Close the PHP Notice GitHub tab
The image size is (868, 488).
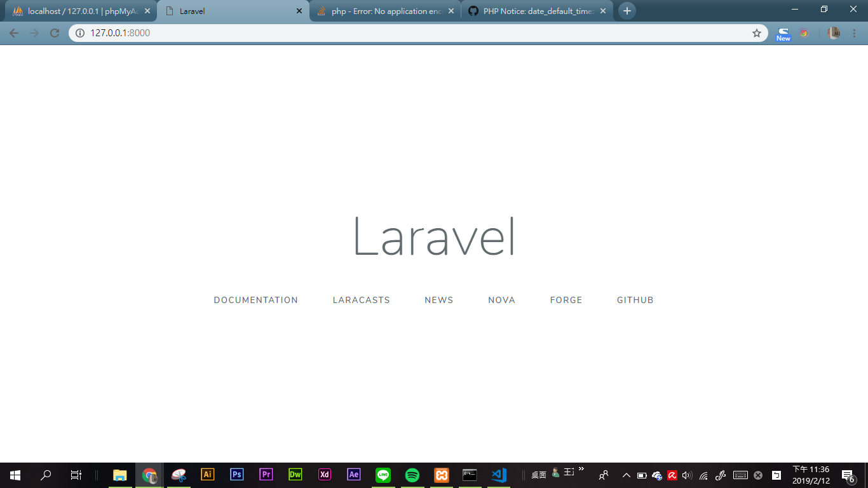(603, 11)
